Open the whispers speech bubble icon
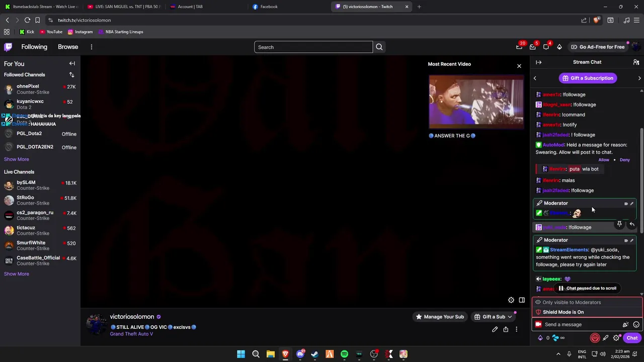The height and width of the screenshot is (362, 644). (546, 47)
